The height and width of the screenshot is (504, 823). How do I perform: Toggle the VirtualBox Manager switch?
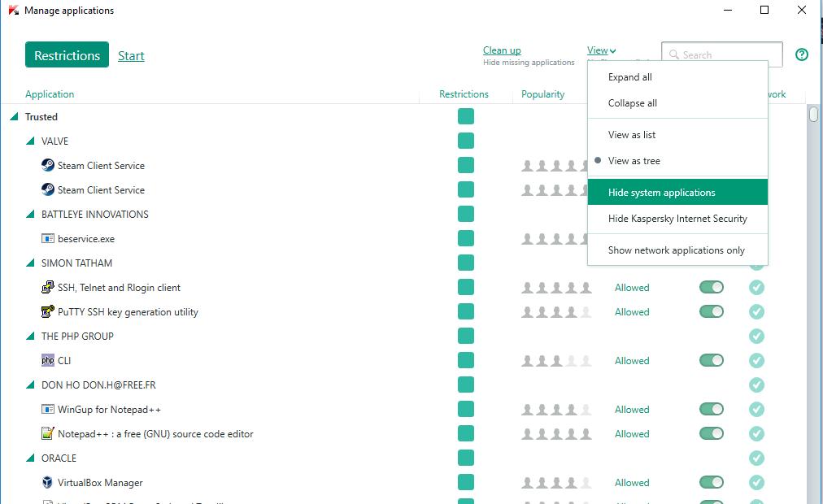[712, 482]
